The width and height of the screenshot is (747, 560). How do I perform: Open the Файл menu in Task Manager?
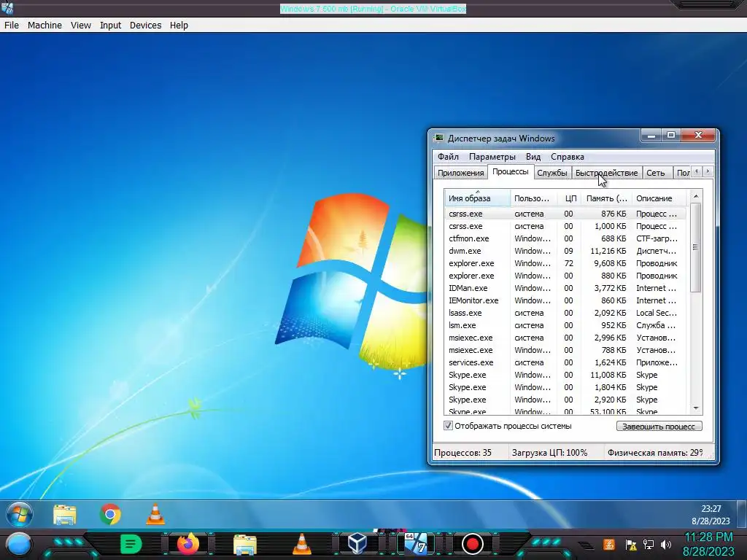click(448, 157)
